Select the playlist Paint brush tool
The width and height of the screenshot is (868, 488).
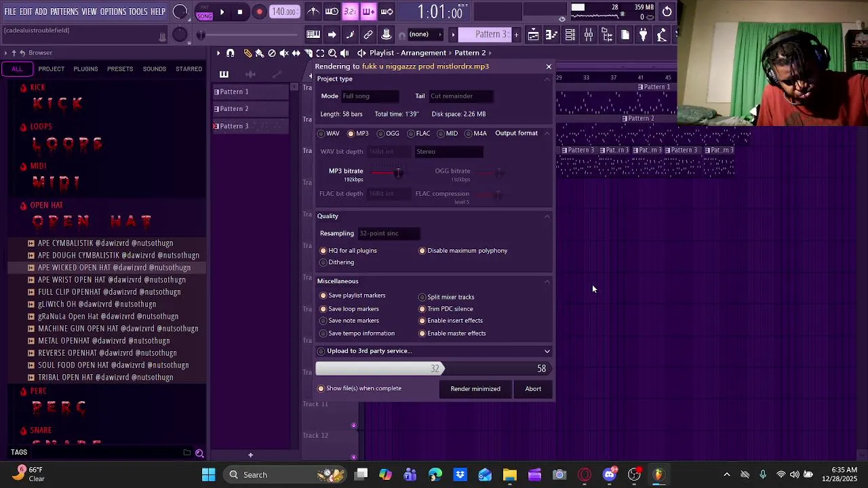tap(259, 53)
